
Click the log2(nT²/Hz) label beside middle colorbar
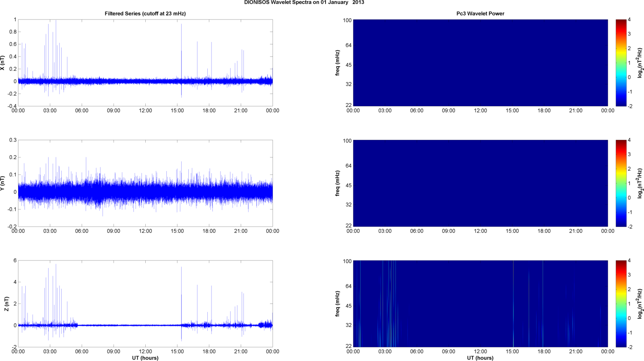640,183
